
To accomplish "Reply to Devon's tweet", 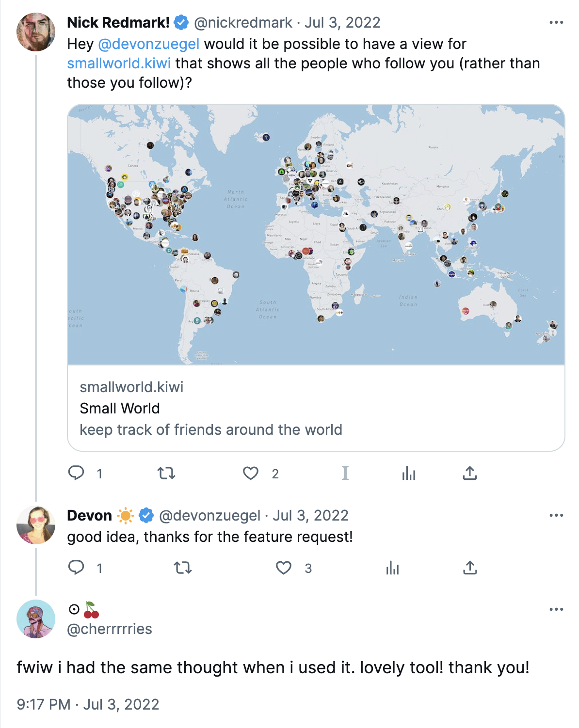I will coord(78,568).
